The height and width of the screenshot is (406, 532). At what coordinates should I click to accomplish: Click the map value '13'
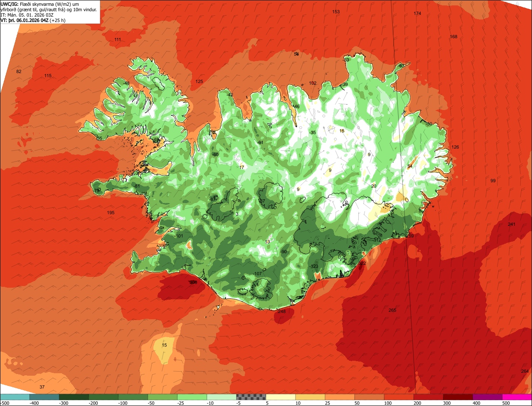(x=268, y=242)
